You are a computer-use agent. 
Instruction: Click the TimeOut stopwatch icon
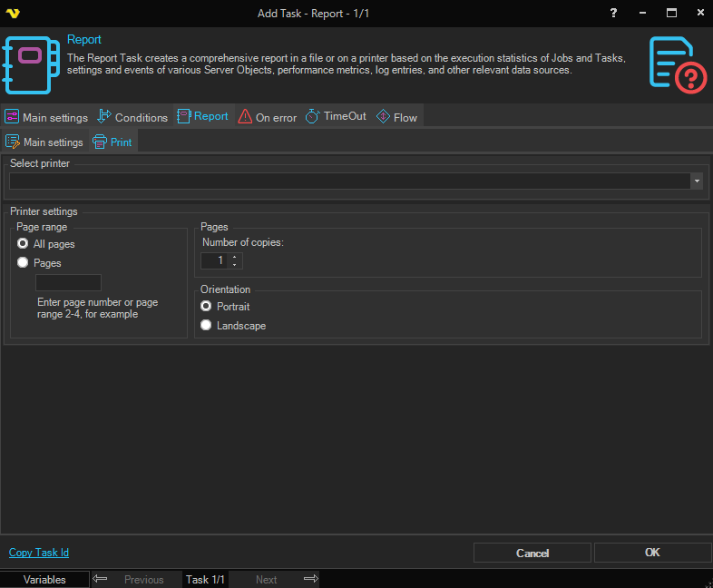coord(312,117)
